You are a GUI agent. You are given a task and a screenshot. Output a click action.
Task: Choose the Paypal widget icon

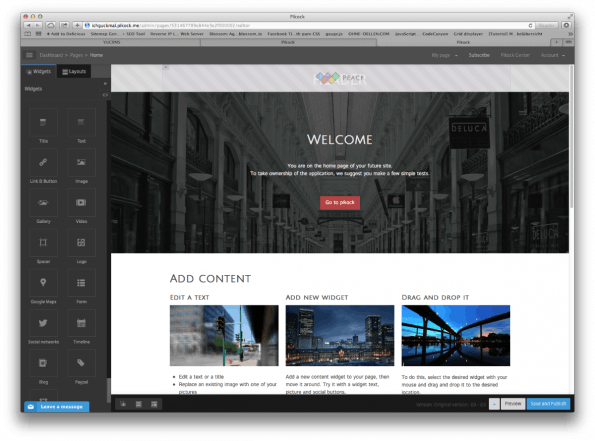pos(81,364)
